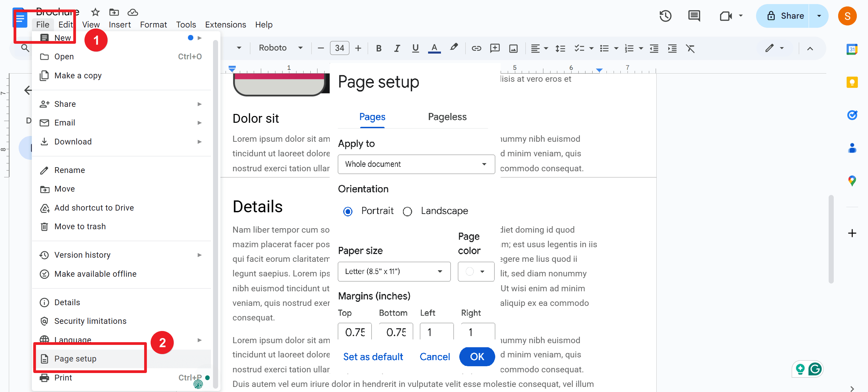Screen dimensions: 868x392
Task: Expand the Page color picker dropdown
Action: [476, 271]
